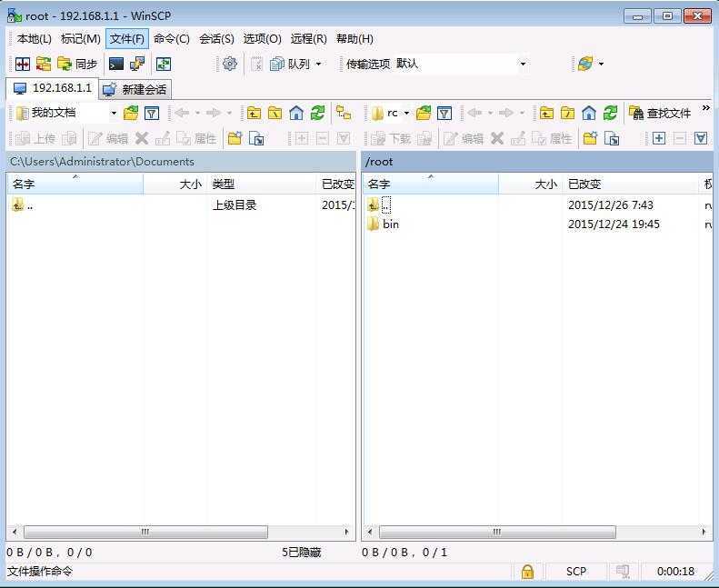Open the 新建会话 new session tab

tap(135, 89)
